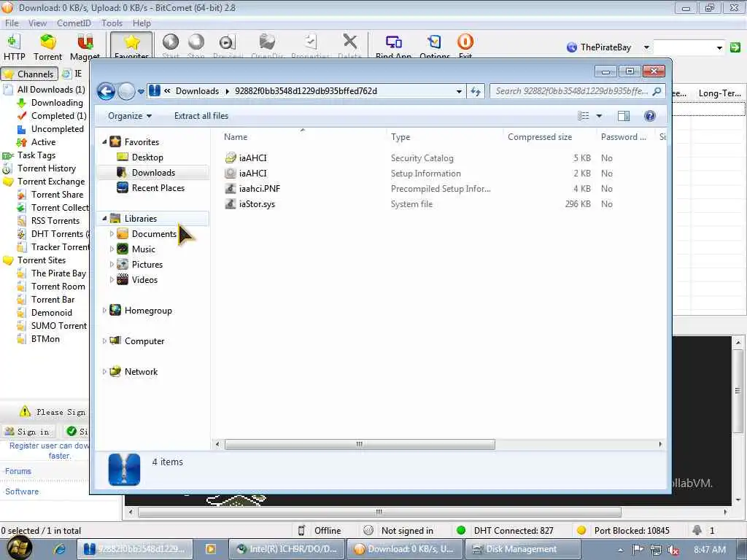Open ThePirateBay search engine dropdown

[x=646, y=47]
